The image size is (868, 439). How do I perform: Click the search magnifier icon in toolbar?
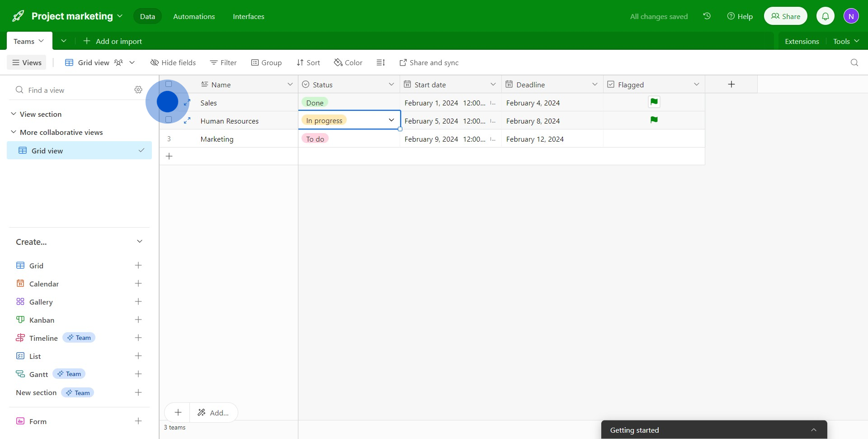(854, 62)
